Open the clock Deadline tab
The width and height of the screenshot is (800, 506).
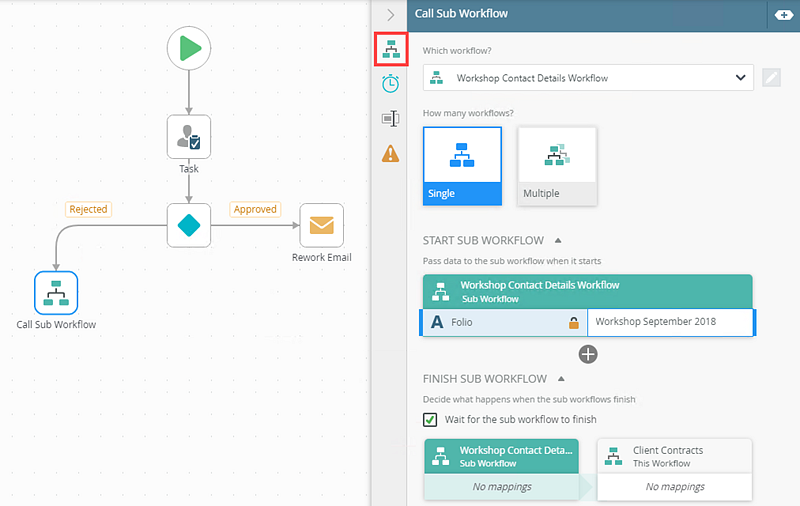(390, 84)
